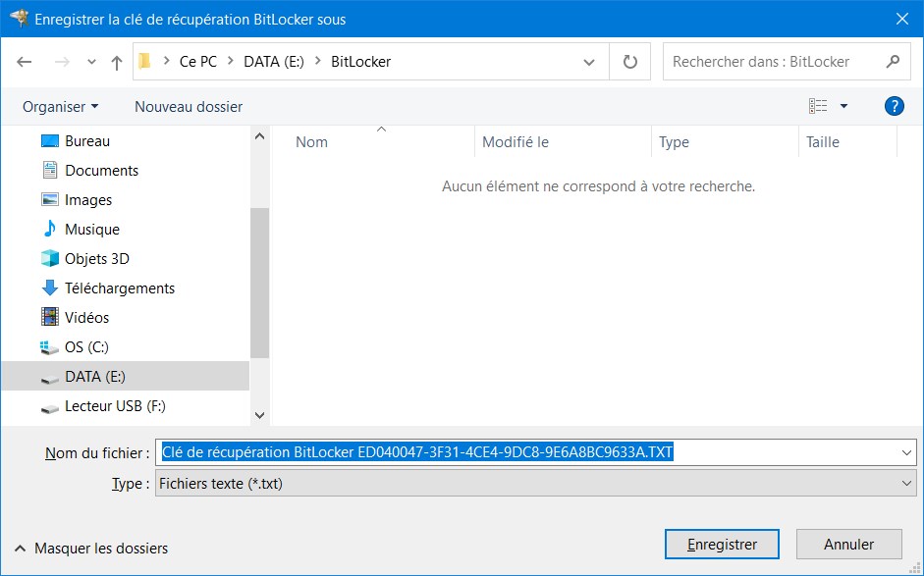The height and width of the screenshot is (576, 924).
Task: Click the Objets 3D cube icon
Action: tap(50, 258)
